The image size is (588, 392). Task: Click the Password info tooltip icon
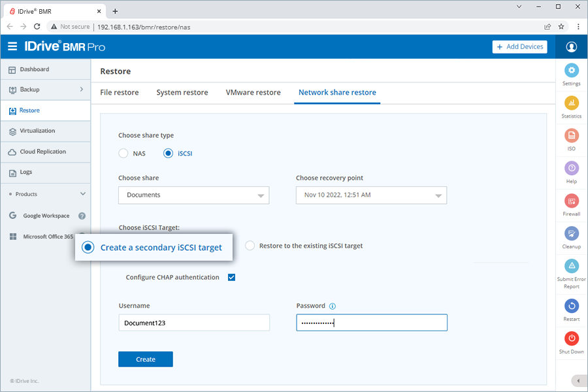[x=333, y=306]
